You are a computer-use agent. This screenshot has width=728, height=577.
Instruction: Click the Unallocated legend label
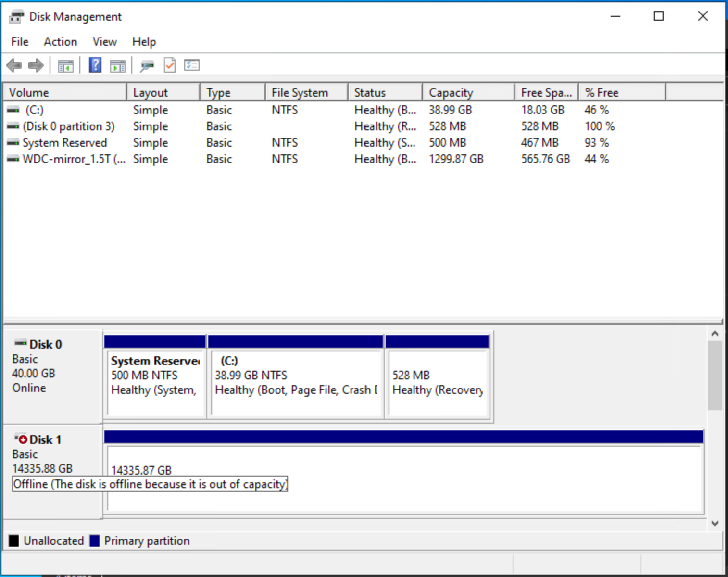tap(54, 541)
